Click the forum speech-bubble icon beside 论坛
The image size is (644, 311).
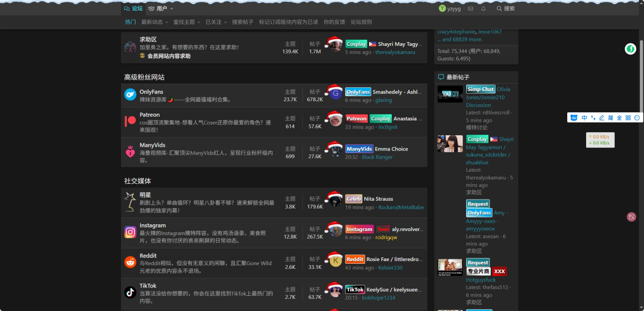pyautogui.click(x=127, y=9)
